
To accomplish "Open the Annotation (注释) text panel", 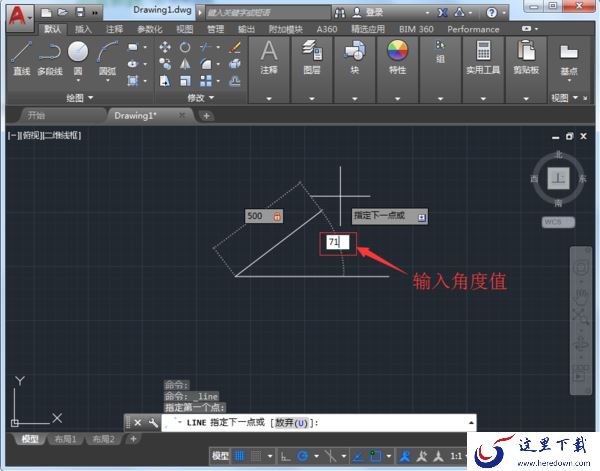I will click(269, 57).
